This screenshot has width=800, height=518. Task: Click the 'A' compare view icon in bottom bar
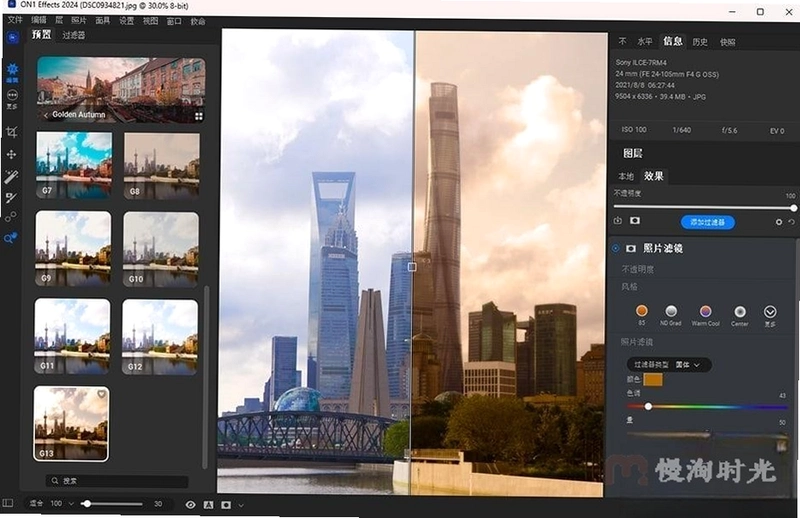(208, 505)
